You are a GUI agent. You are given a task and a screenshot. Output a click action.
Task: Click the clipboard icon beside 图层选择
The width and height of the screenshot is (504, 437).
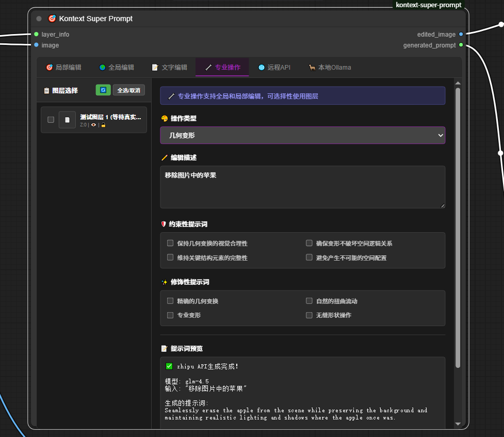[46, 91]
